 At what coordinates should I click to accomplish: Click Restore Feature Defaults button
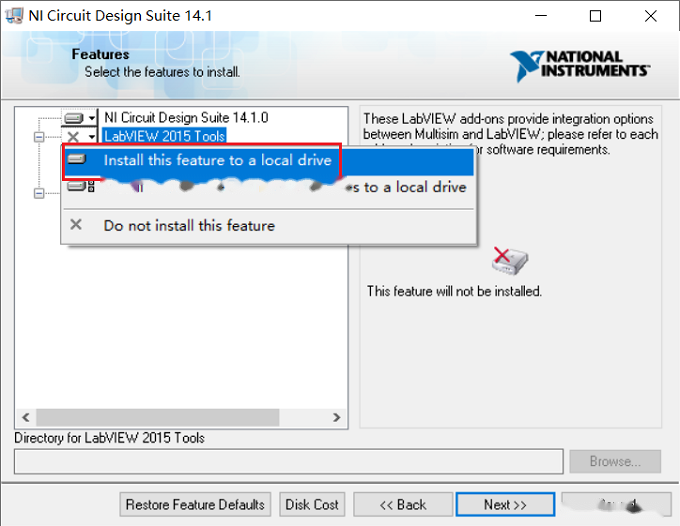click(195, 504)
